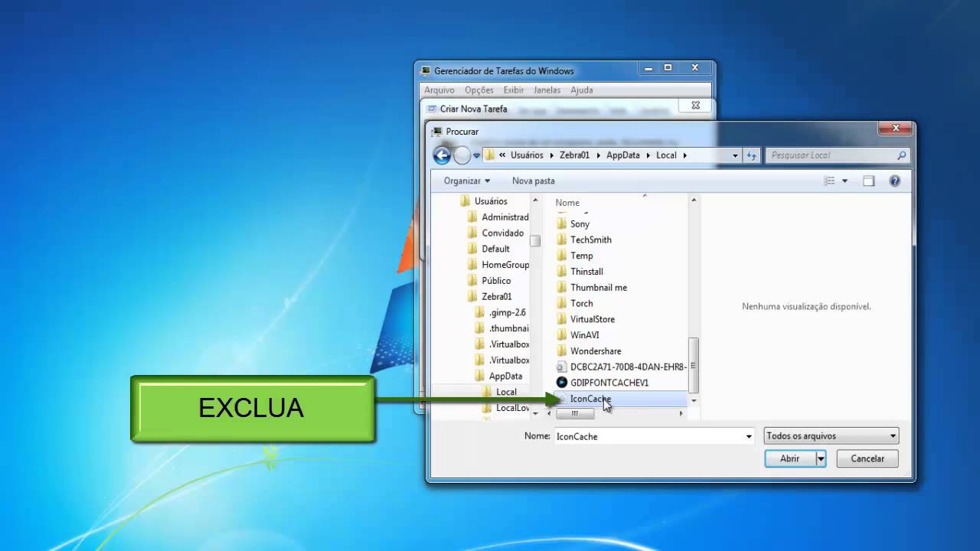Select the AppData folder in tree
Image resolution: width=980 pixels, height=551 pixels.
(x=505, y=377)
